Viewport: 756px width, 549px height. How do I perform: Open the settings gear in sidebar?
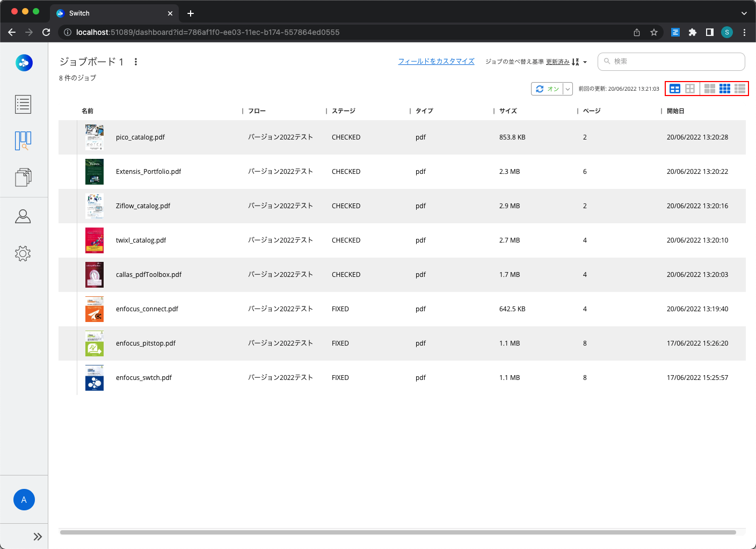[x=23, y=253]
